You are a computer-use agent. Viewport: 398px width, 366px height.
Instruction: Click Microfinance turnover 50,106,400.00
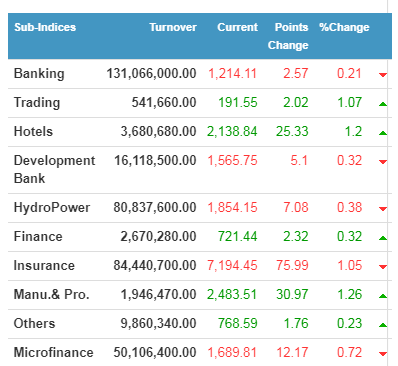155,353
